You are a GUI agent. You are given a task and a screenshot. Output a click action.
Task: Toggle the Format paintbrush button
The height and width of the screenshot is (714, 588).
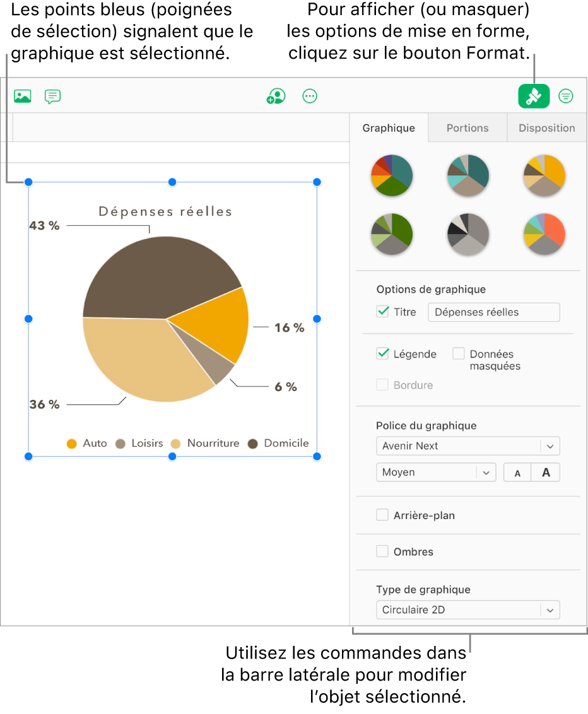click(x=534, y=96)
